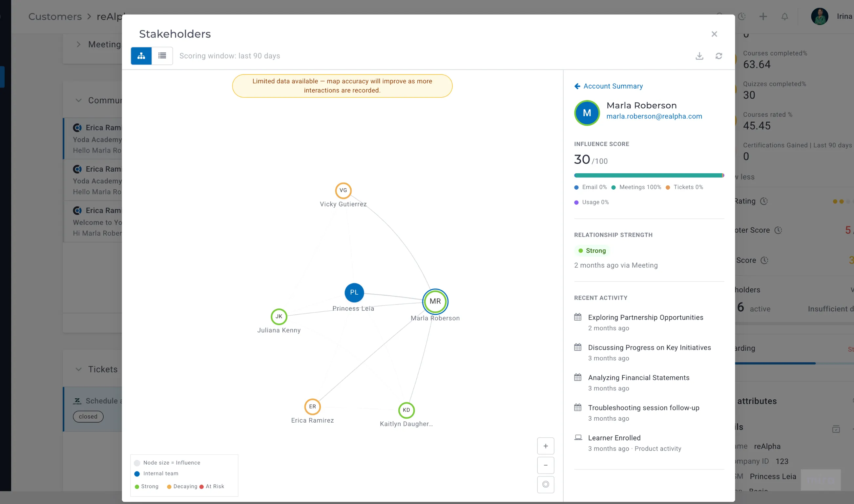
Task: Click Scoring window: last 90 days text
Action: point(230,56)
